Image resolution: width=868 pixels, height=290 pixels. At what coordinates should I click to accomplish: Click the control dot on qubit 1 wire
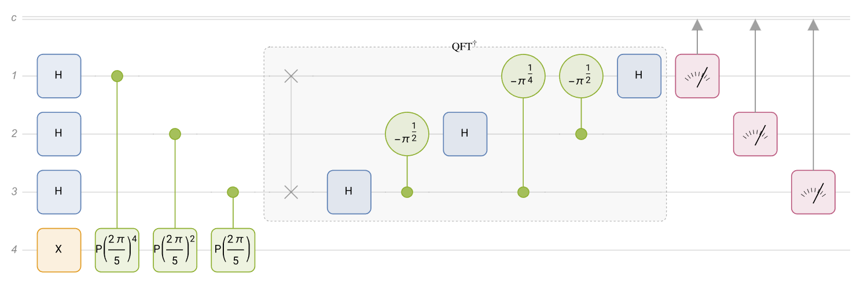(x=117, y=76)
